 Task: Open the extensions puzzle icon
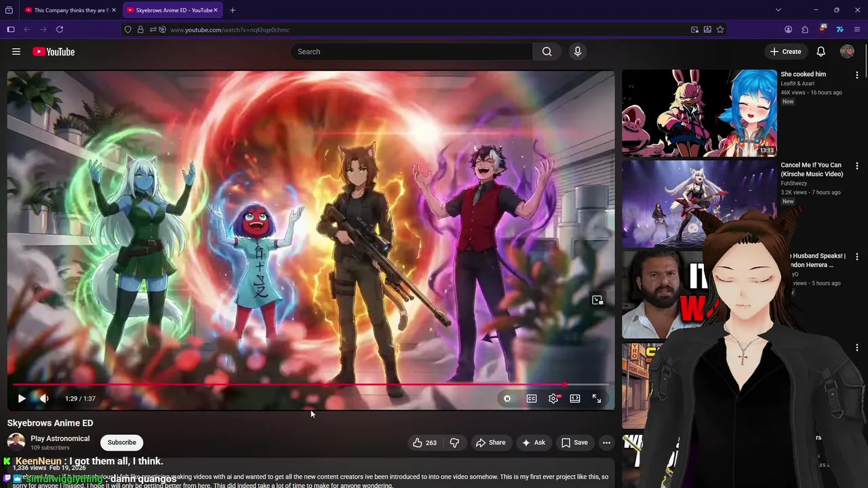pos(805,30)
